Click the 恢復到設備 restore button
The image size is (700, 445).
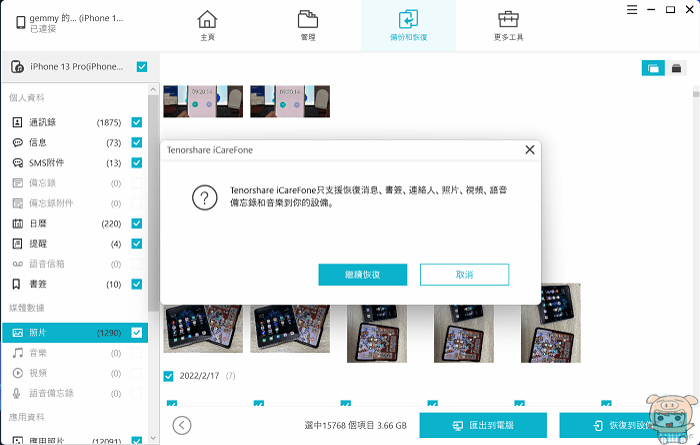623,425
